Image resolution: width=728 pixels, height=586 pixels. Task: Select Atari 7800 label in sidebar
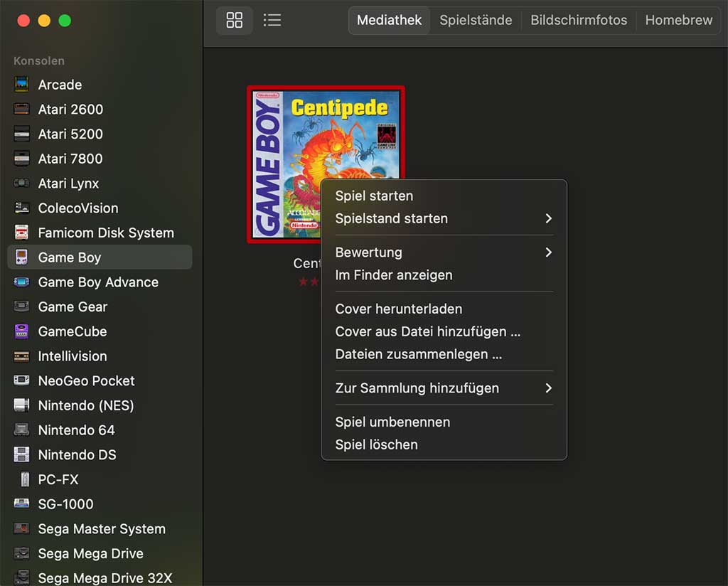coord(70,159)
